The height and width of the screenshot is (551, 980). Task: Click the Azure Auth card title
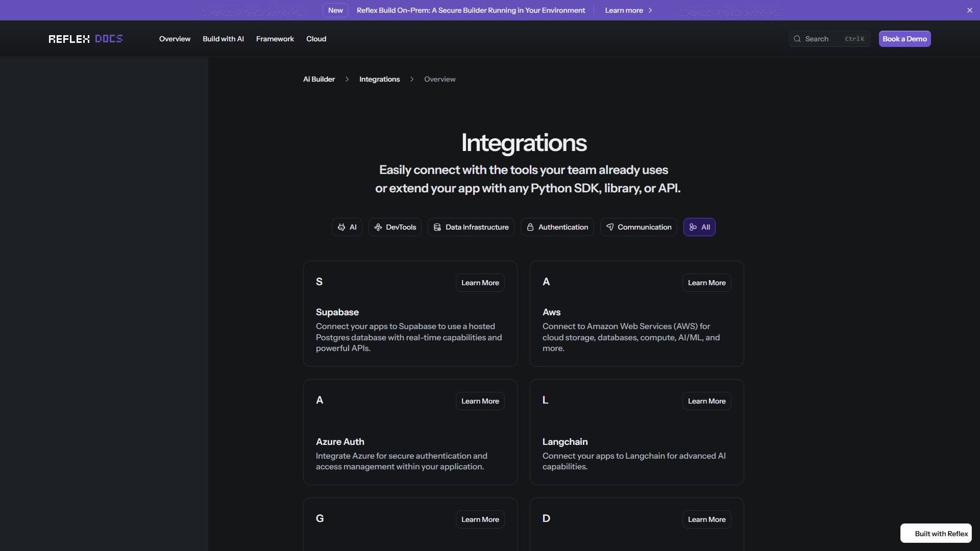point(340,442)
